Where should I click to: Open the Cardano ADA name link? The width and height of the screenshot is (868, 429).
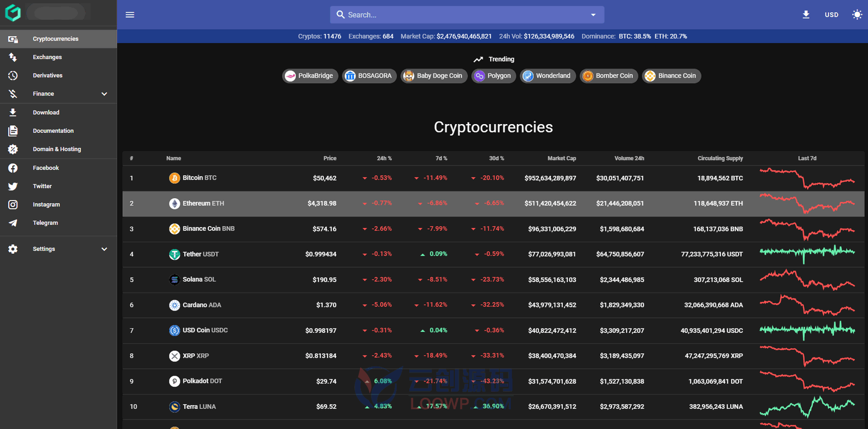[202, 305]
